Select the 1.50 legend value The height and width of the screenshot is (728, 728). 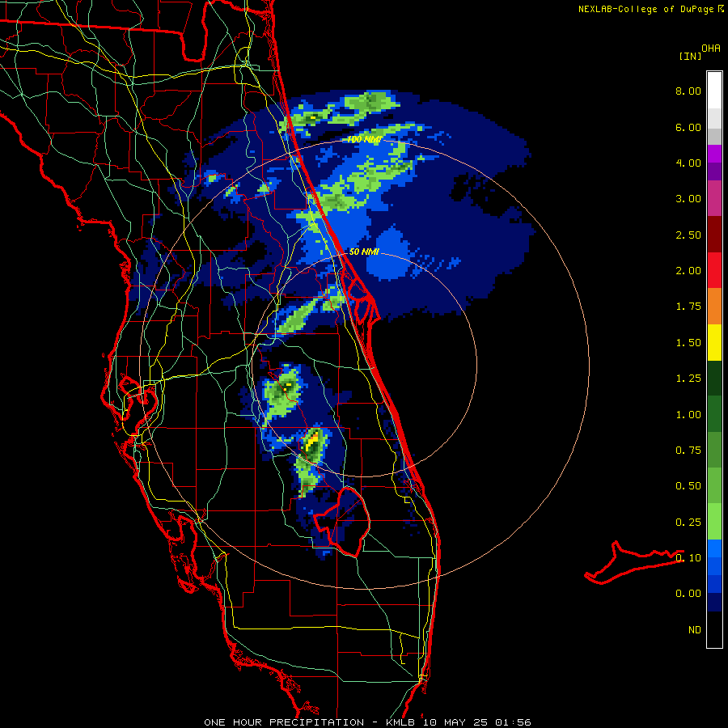point(688,343)
